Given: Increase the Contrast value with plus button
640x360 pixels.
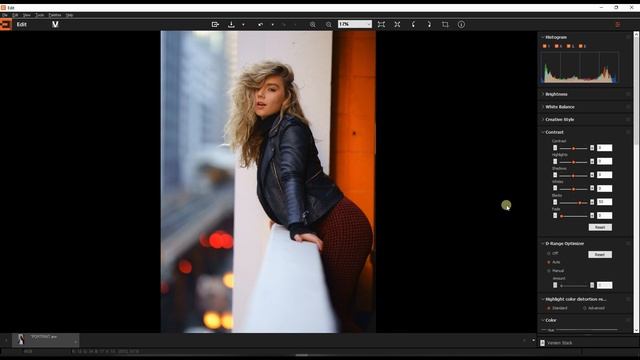Looking at the screenshot, I should coord(592,148).
